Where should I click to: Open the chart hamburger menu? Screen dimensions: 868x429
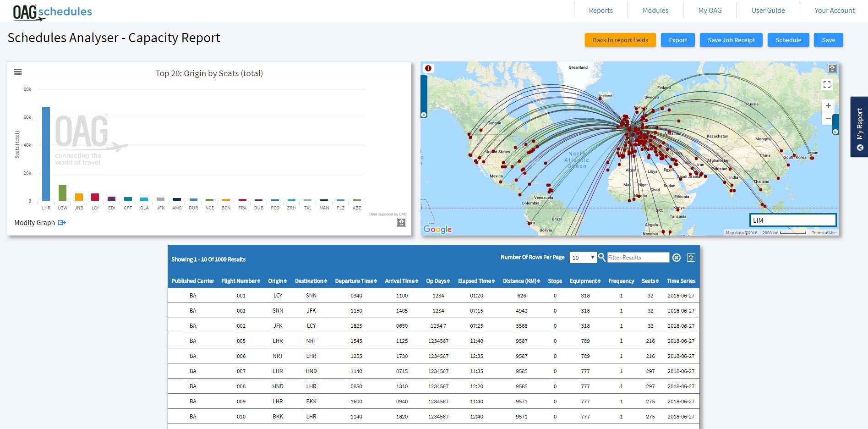[18, 72]
